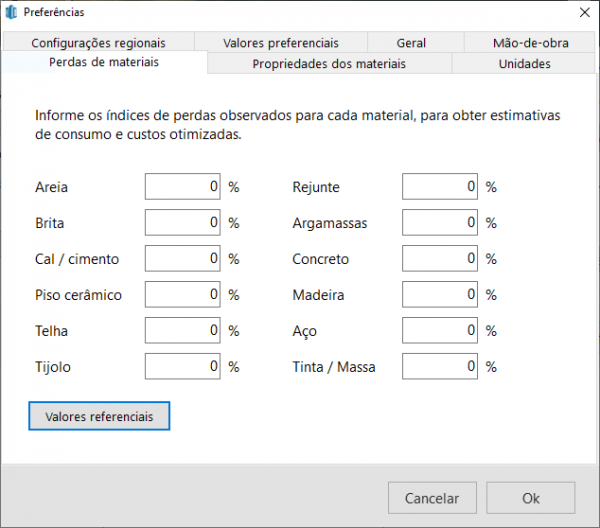Select the Cal / cimento input field

[183, 259]
